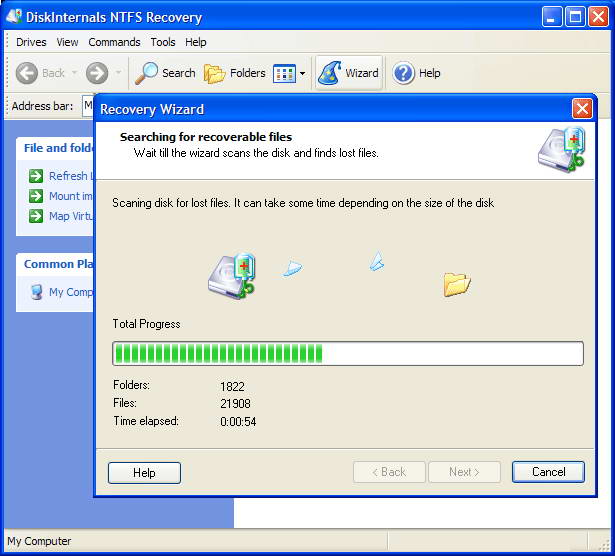Image resolution: width=615 pixels, height=556 pixels.
Task: Click the Total Progress green bar
Action: [348, 353]
